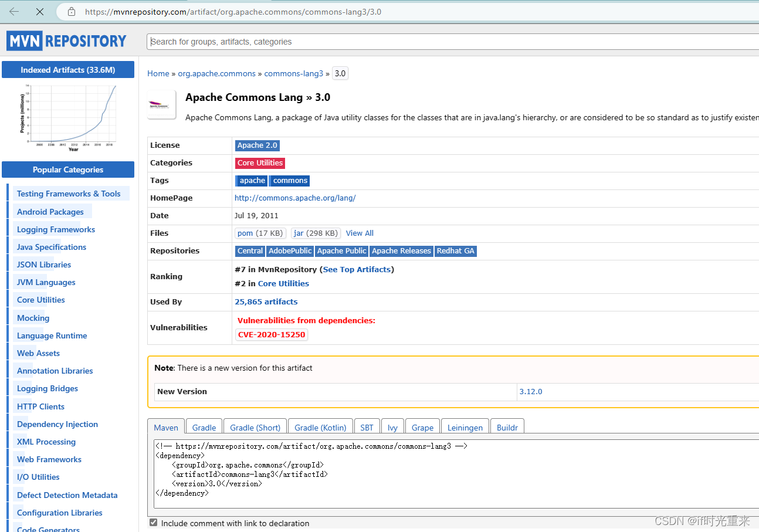Download the jar (298 KB) file
This screenshot has height=532, width=759.
(316, 233)
